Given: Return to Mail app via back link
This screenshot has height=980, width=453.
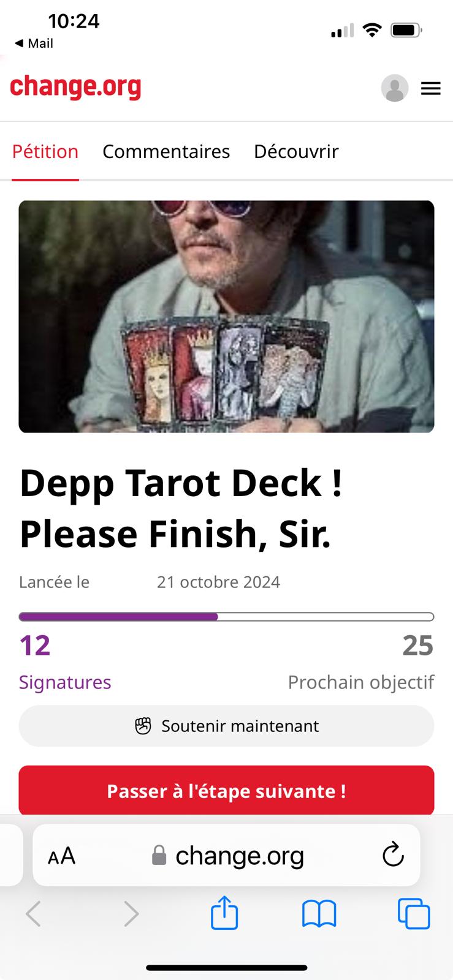Looking at the screenshot, I should click(34, 43).
